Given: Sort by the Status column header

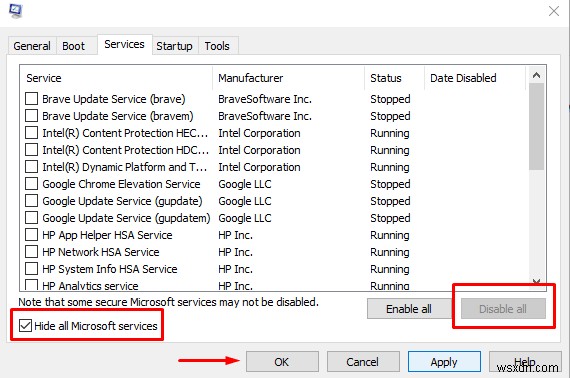Looking at the screenshot, I should [x=394, y=78].
